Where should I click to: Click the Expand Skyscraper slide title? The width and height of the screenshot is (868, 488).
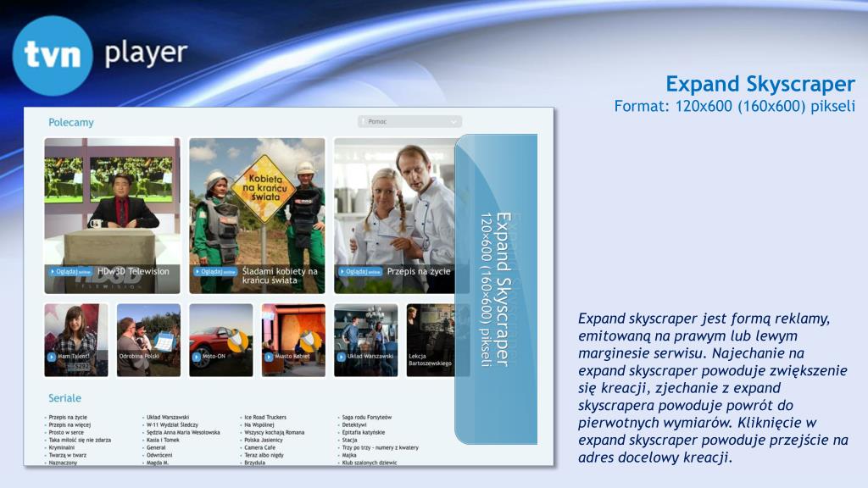click(760, 84)
